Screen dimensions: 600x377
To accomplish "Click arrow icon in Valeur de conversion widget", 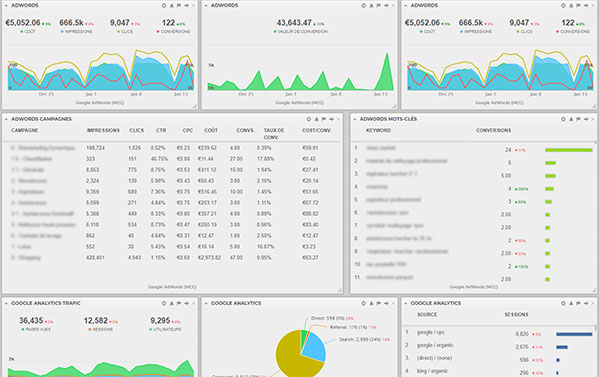I will coord(386,6).
